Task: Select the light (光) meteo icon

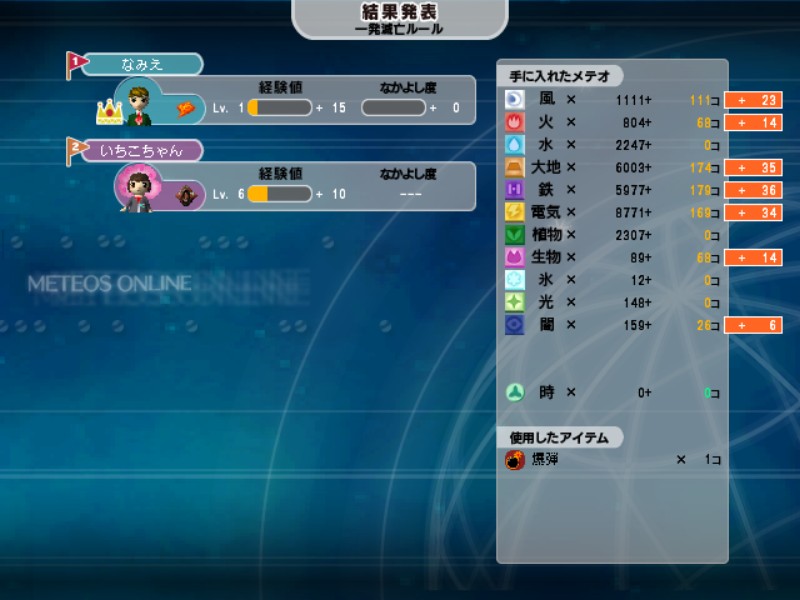Action: (514, 302)
